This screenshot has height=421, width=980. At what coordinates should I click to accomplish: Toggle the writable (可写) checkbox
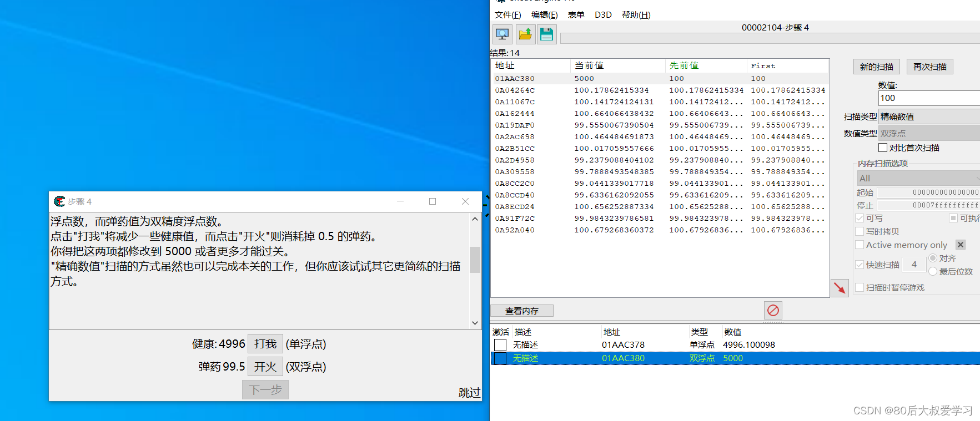point(860,218)
